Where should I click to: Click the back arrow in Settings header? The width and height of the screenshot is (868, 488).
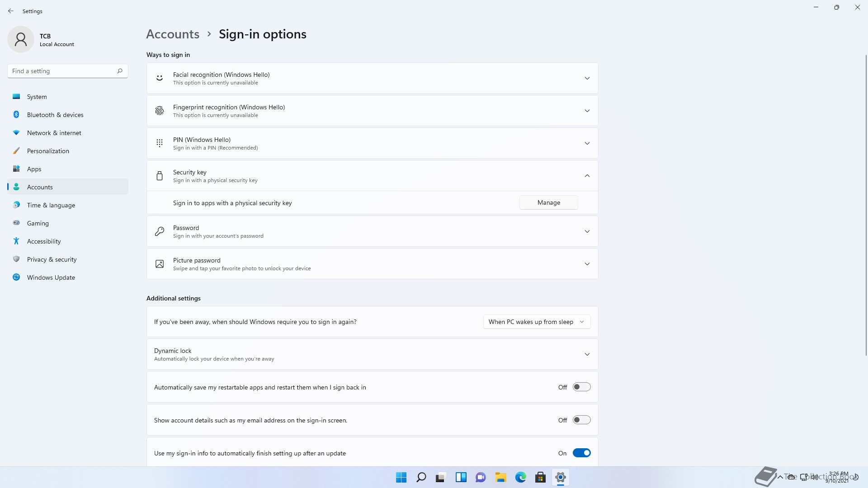click(x=11, y=11)
